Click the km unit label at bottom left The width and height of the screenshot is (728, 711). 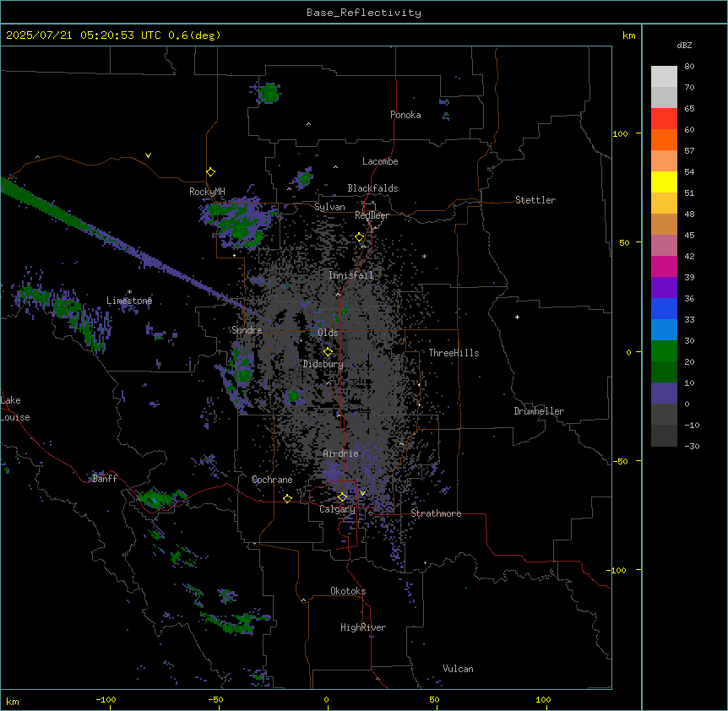pos(13,701)
